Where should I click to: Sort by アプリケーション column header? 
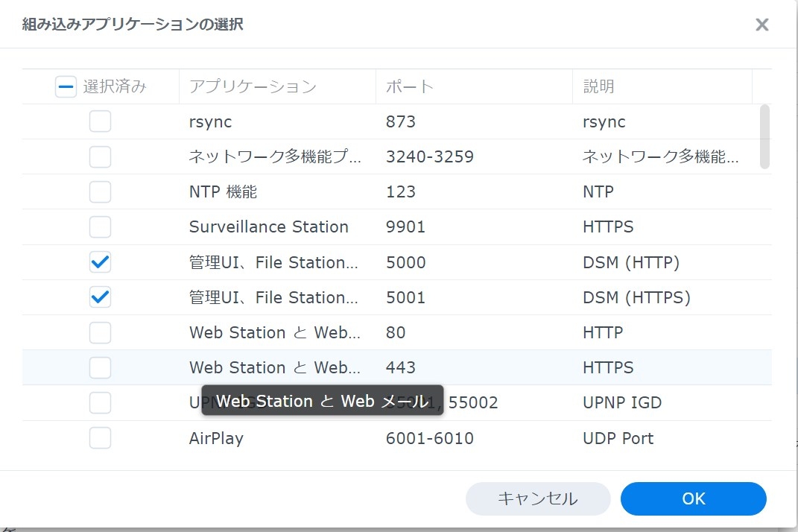(x=253, y=86)
